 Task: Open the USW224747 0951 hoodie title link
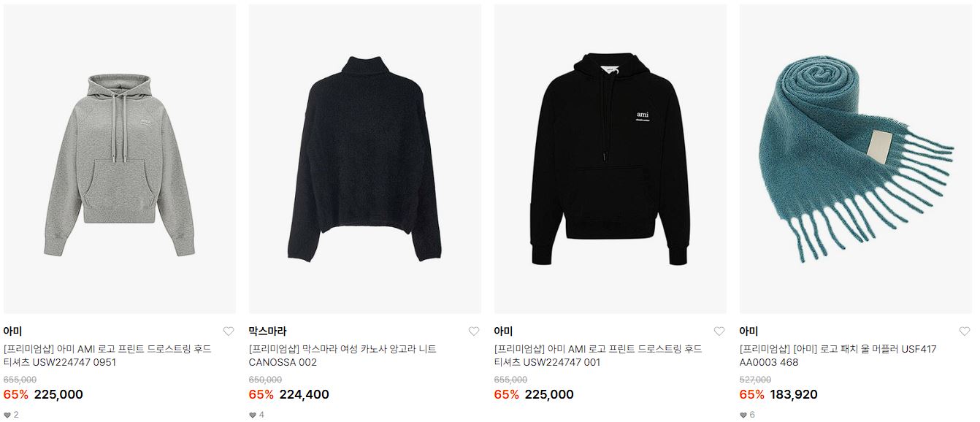coord(107,356)
